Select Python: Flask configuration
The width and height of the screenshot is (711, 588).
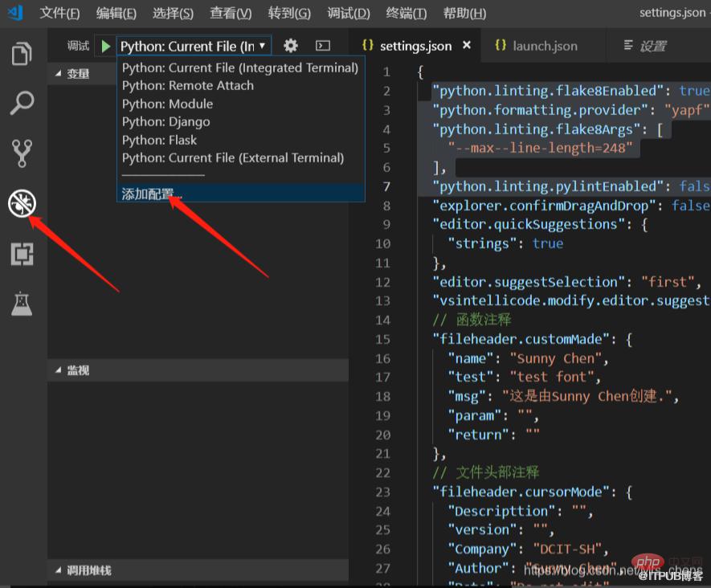240,140
